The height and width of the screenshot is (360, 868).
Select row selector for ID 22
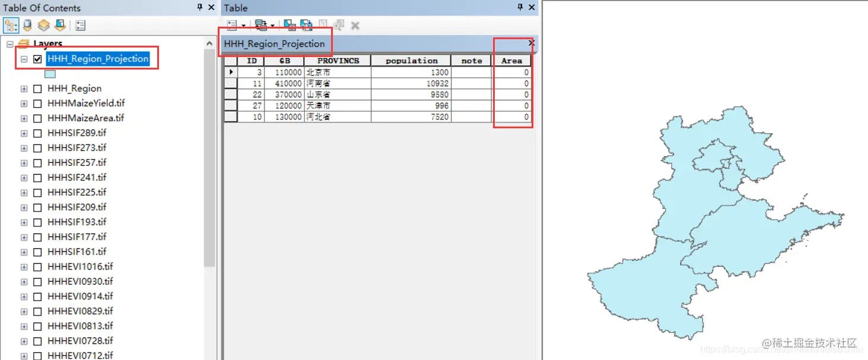[x=231, y=94]
